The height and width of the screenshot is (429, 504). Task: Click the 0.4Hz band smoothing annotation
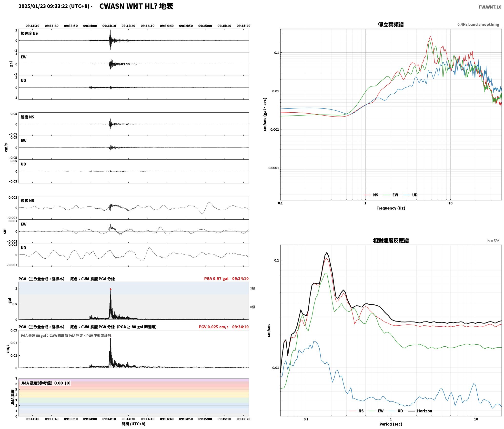(478, 25)
